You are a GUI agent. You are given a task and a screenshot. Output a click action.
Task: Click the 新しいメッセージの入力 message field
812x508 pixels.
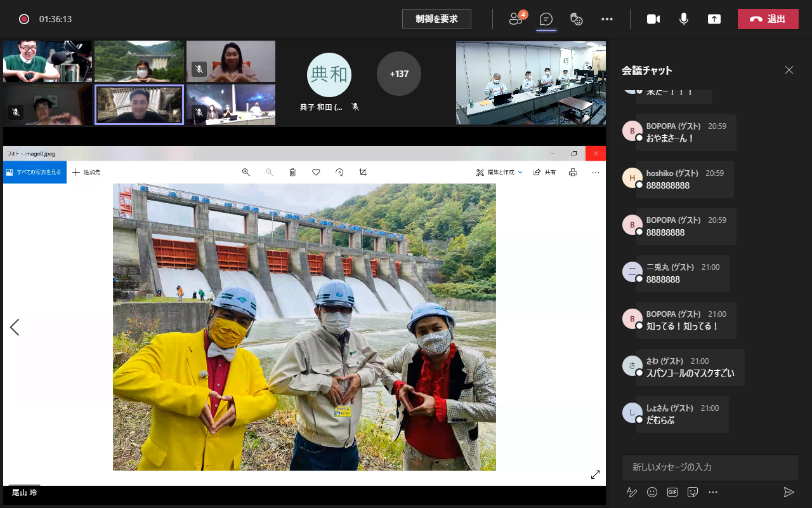[x=710, y=467]
